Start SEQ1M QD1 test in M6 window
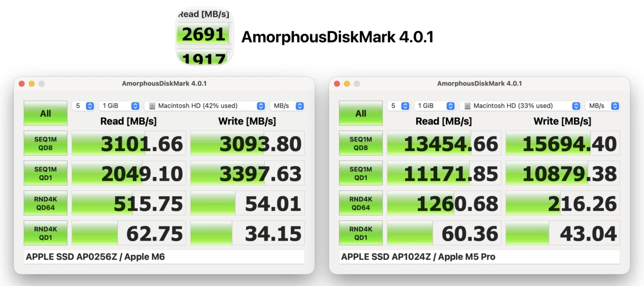The image size is (644, 286). (45, 173)
